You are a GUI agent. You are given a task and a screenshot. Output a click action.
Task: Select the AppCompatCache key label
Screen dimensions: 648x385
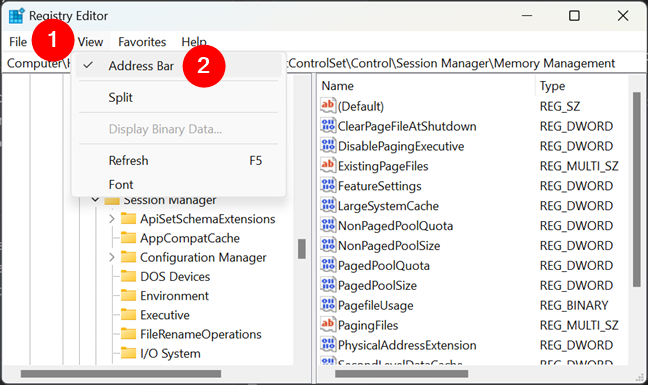(x=190, y=238)
